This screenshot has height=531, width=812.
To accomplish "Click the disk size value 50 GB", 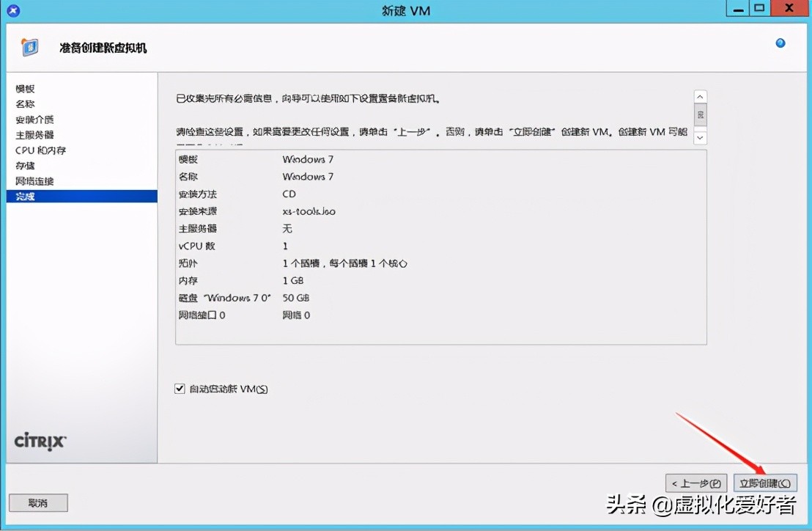I will [295, 298].
